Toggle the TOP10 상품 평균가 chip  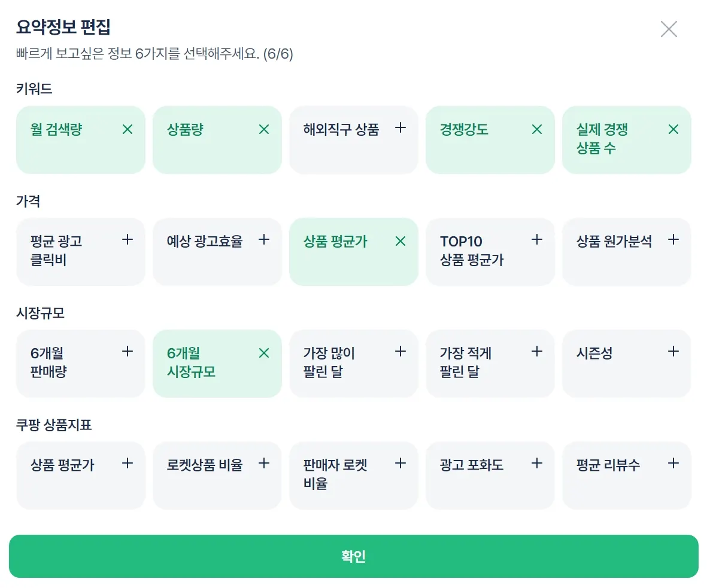(x=490, y=251)
